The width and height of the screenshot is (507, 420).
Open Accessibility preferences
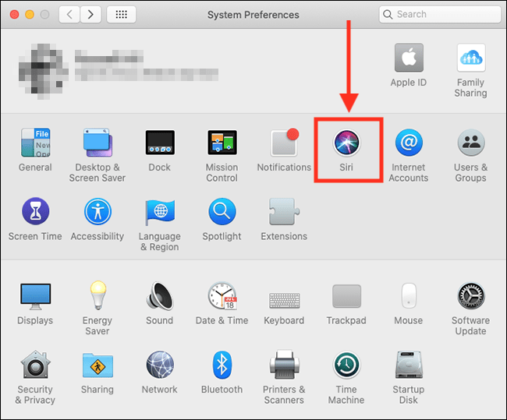(x=97, y=212)
